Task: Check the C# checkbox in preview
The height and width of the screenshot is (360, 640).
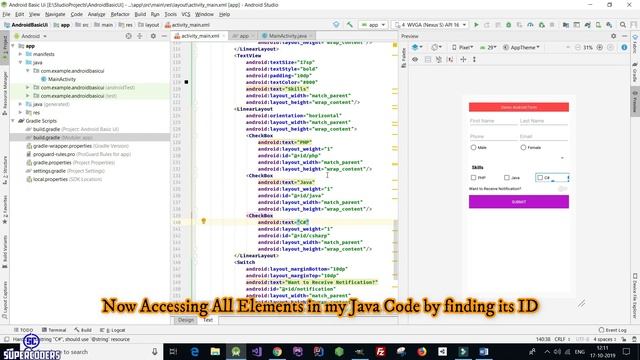Action: (x=540, y=178)
